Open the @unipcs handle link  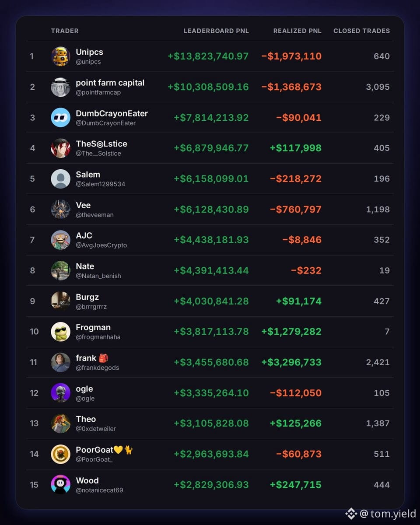88,62
